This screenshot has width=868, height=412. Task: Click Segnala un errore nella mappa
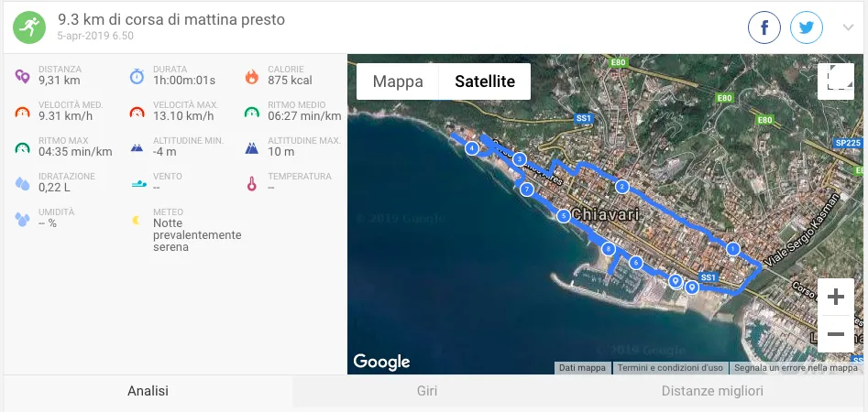click(x=796, y=368)
